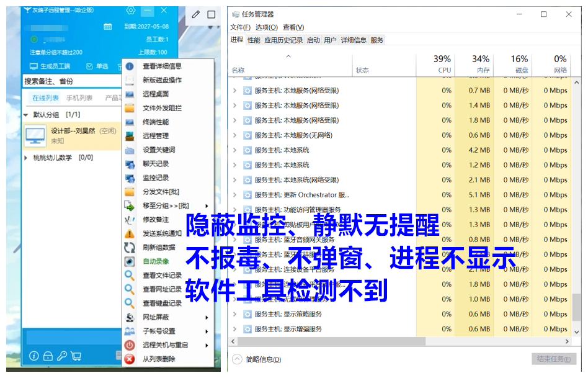Click the 生成员工端 button
The width and height of the screenshot is (588, 378).
50,66
